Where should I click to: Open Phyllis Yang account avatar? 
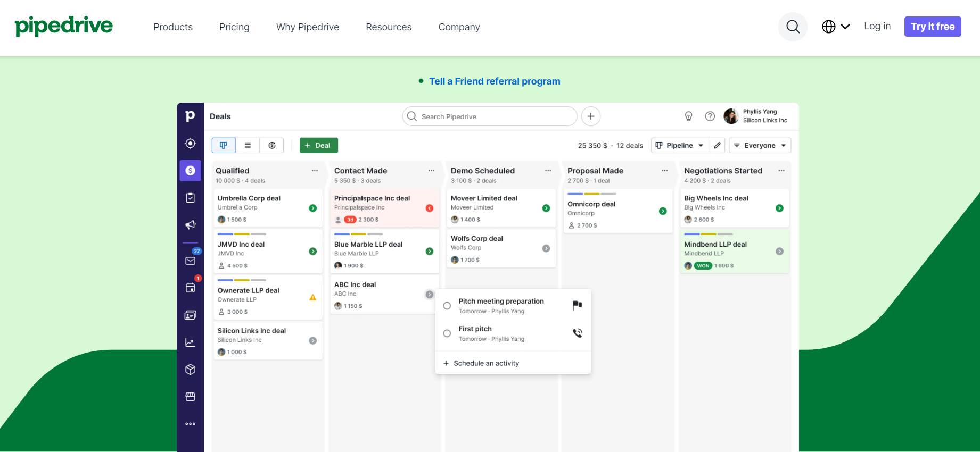click(x=731, y=116)
